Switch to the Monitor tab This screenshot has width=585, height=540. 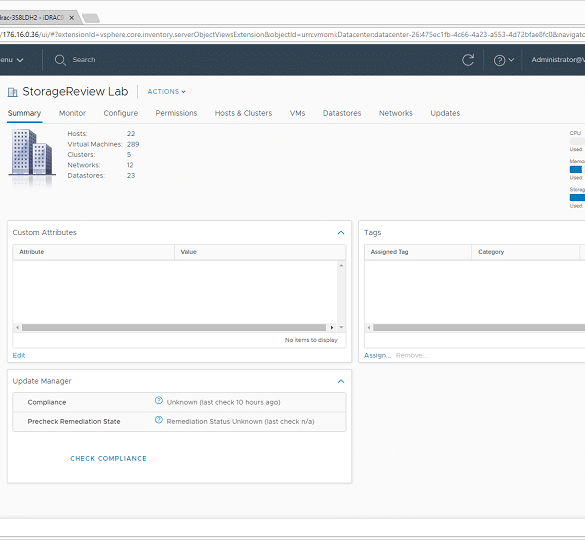(72, 113)
